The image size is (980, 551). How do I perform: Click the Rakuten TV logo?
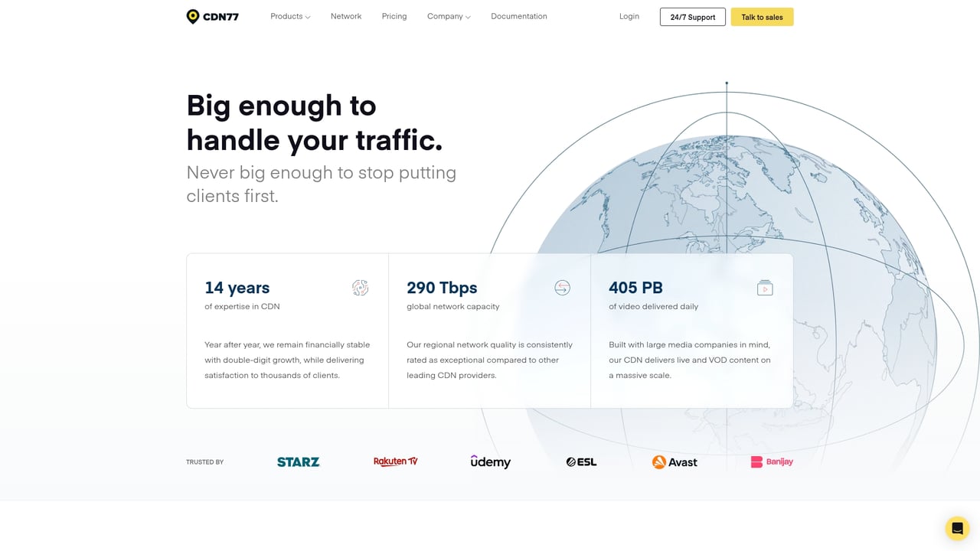point(395,461)
